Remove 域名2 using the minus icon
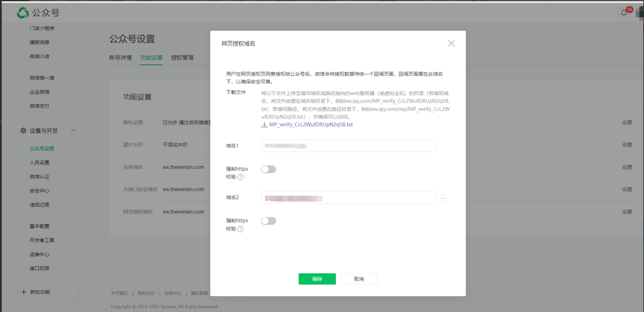The image size is (644, 312). [x=443, y=198]
